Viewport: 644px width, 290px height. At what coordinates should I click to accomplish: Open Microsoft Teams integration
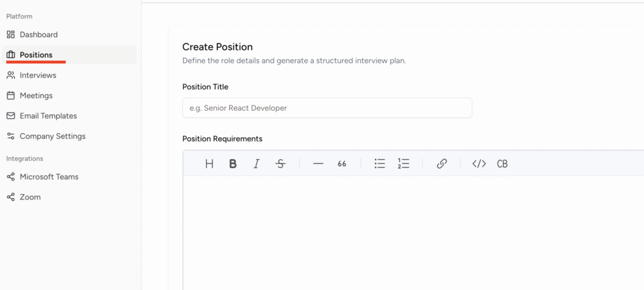coord(49,177)
